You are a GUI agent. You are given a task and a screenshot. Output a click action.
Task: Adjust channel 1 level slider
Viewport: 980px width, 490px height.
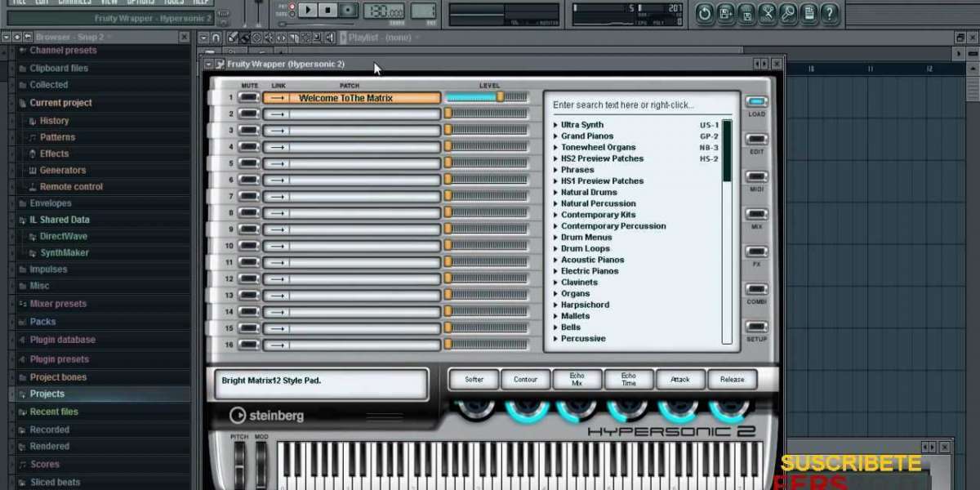click(500, 97)
